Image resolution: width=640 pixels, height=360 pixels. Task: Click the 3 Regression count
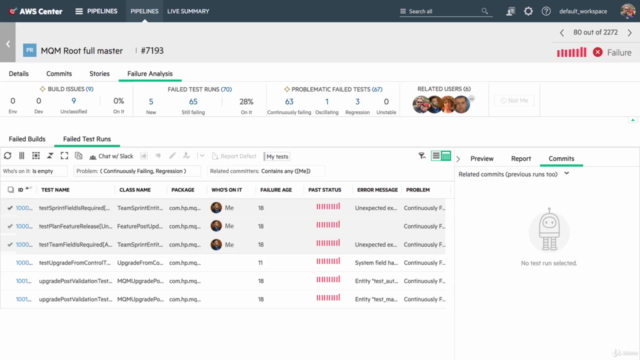(357, 102)
